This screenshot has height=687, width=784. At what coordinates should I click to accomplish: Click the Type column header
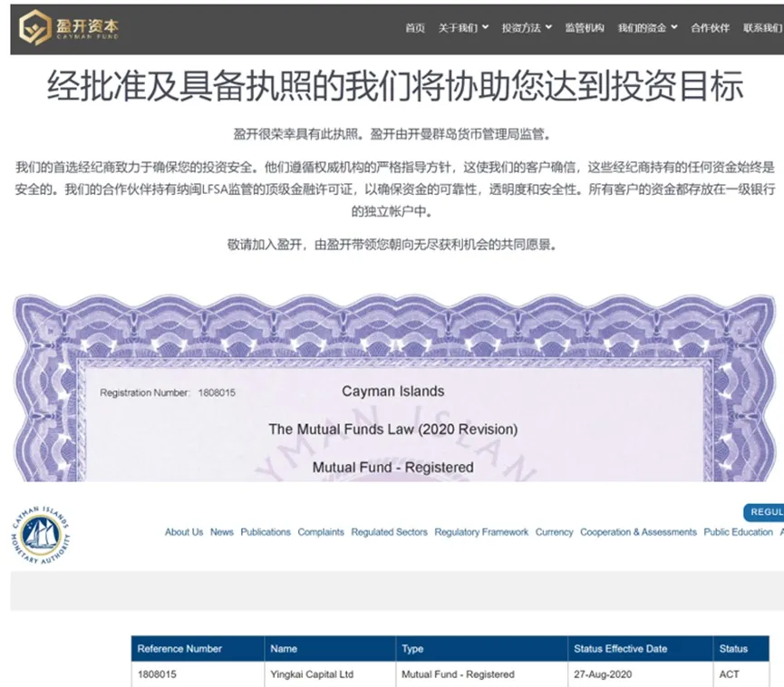(482, 649)
